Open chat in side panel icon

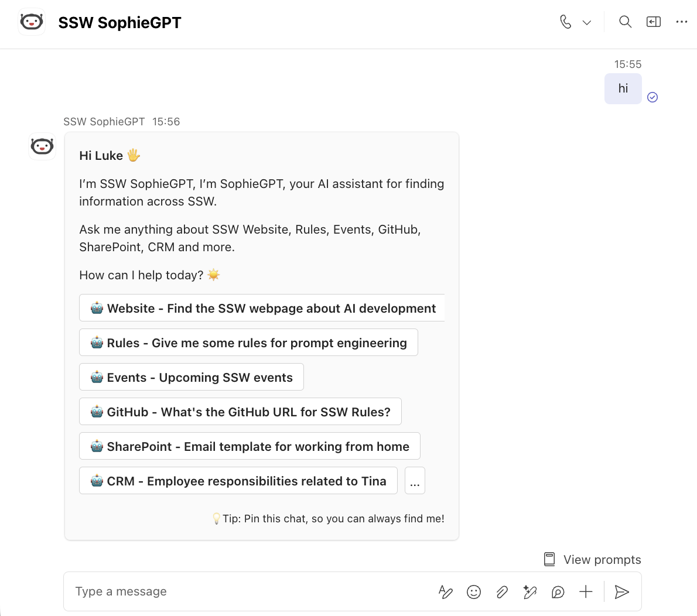tap(654, 22)
